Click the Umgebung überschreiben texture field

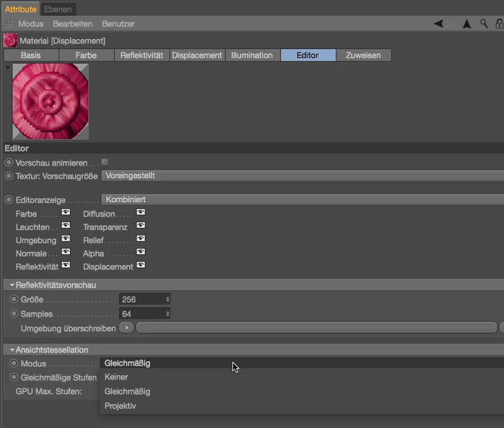(317, 328)
